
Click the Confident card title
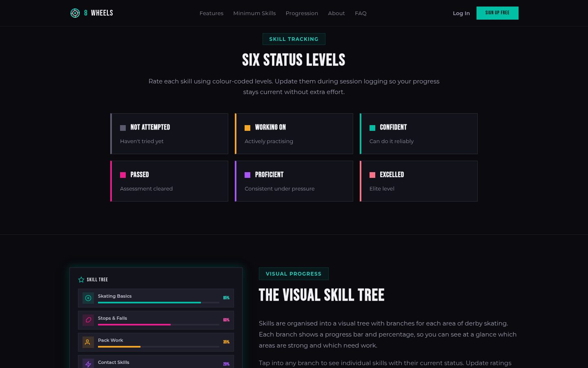(x=393, y=127)
